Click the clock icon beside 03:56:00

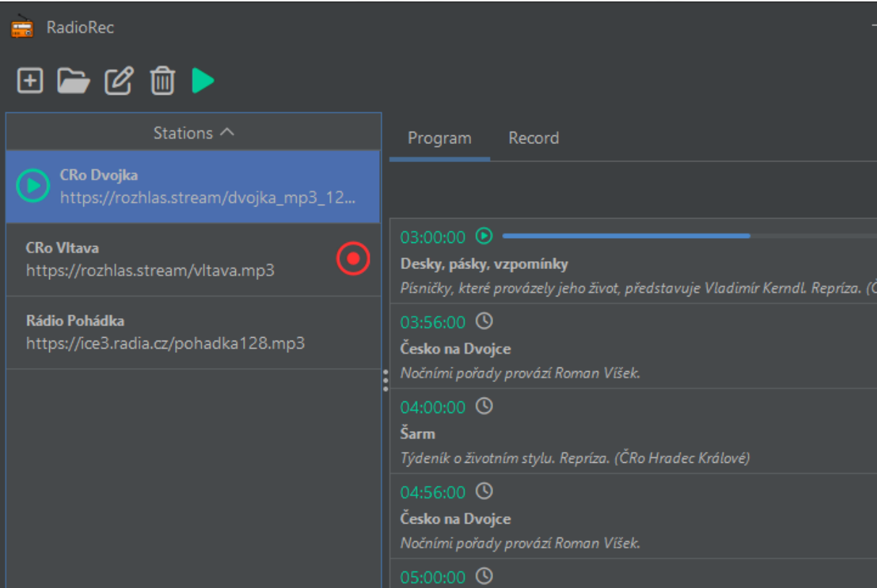[x=483, y=322]
